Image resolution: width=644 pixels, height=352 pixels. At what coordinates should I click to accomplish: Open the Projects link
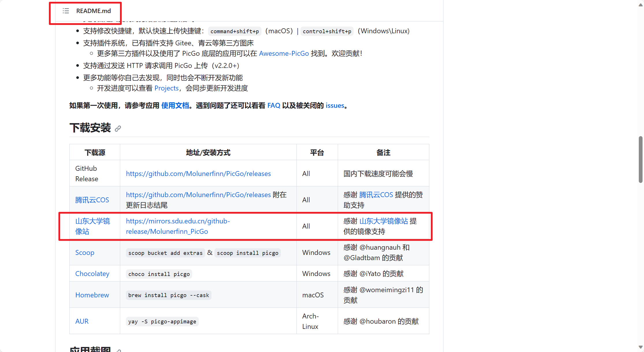point(166,88)
